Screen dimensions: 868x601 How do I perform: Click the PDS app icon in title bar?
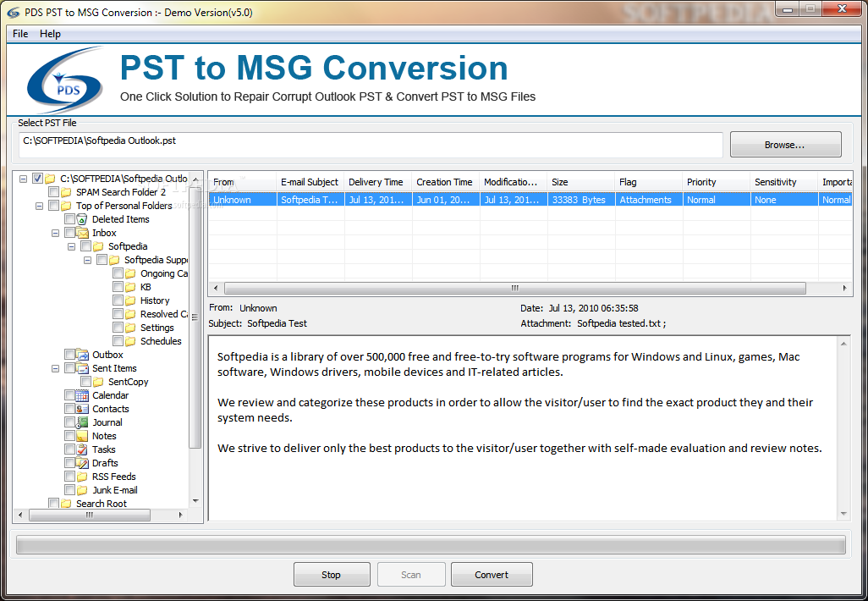[14, 12]
